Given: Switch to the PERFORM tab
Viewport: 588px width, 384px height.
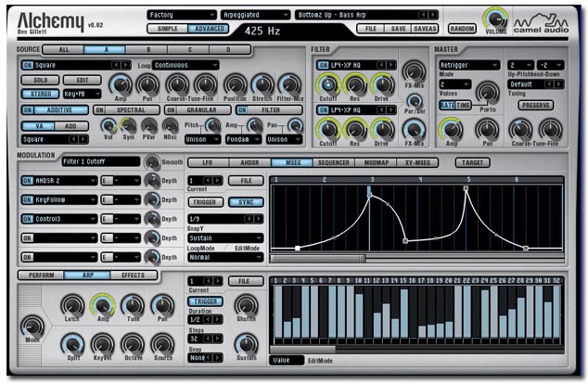Looking at the screenshot, I should coord(41,275).
